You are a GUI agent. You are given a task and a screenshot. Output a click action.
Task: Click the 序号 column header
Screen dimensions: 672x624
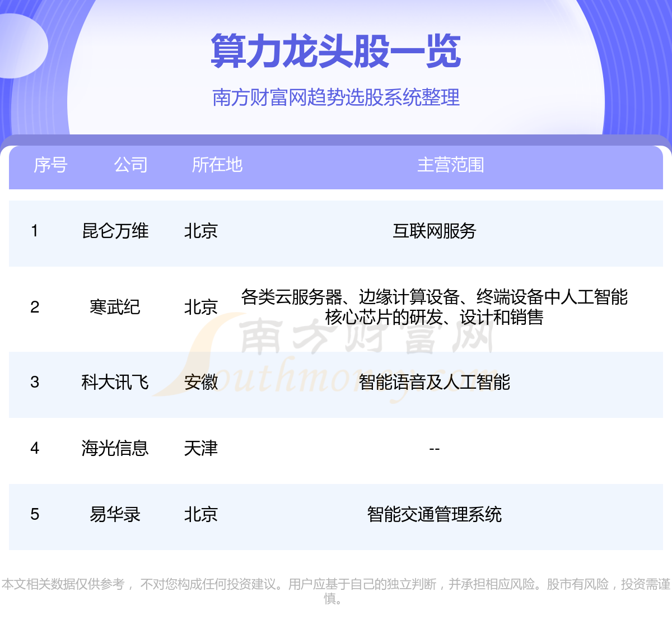click(x=50, y=165)
